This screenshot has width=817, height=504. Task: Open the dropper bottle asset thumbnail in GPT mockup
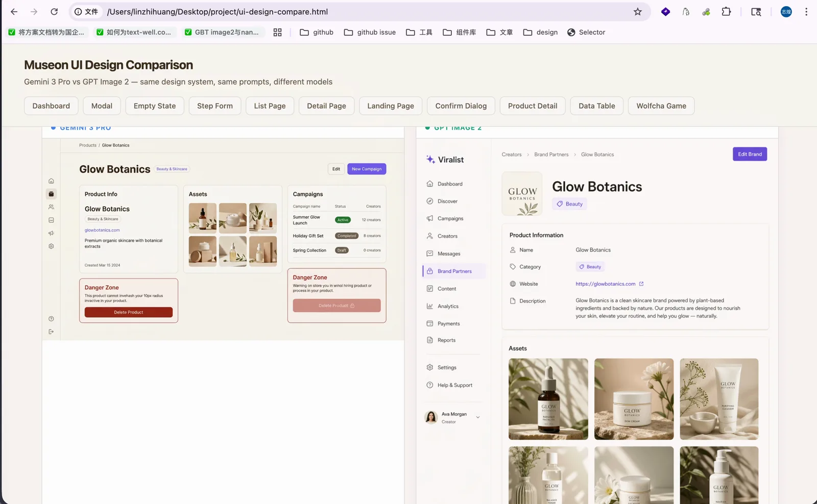point(548,399)
